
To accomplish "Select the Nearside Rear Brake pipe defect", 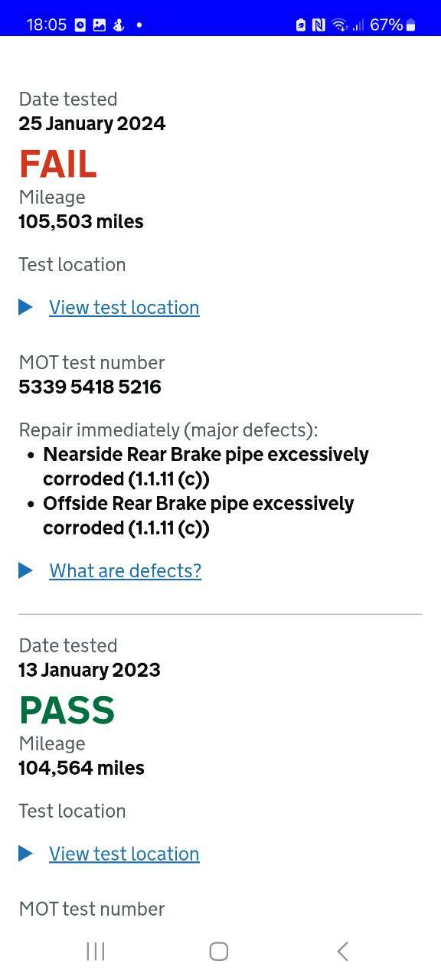I will pos(206,466).
